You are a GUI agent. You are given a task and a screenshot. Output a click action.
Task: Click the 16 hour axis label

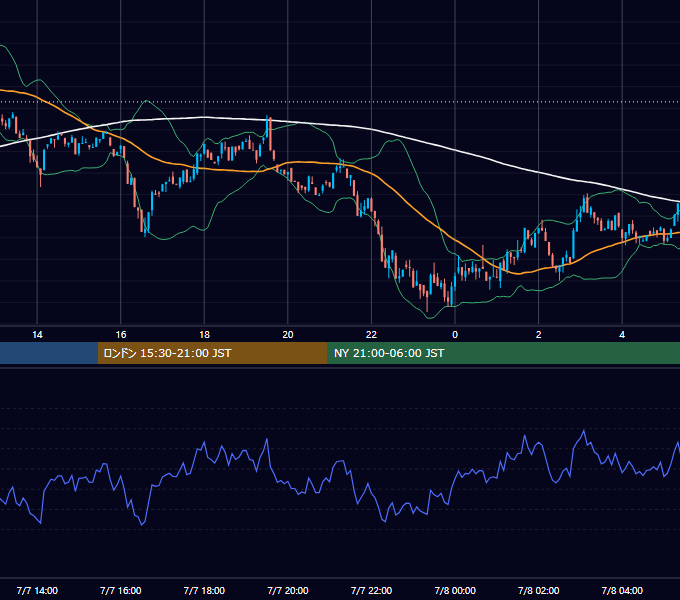pyautogui.click(x=121, y=335)
